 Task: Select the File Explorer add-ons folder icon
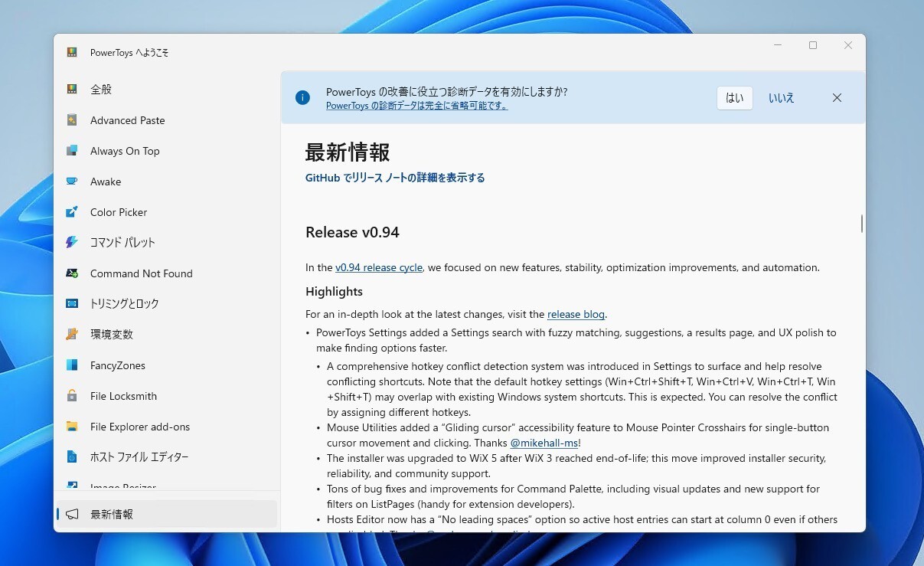(72, 427)
